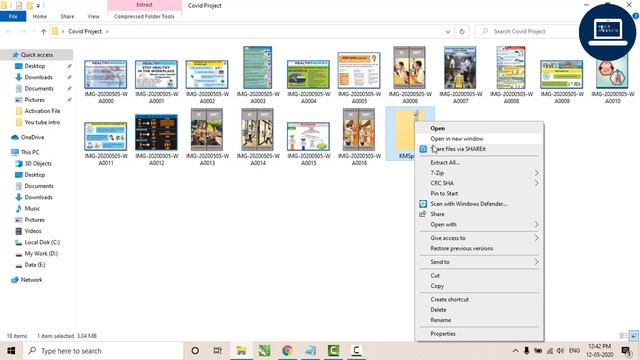Click Share in the context menu
The height and width of the screenshot is (360, 640).
click(x=437, y=214)
